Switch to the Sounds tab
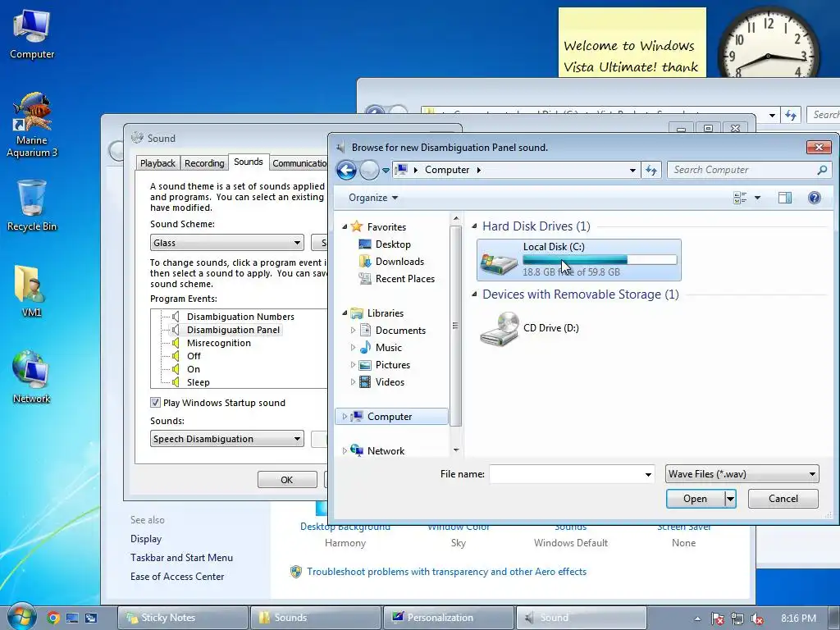The image size is (840, 630). click(x=248, y=162)
